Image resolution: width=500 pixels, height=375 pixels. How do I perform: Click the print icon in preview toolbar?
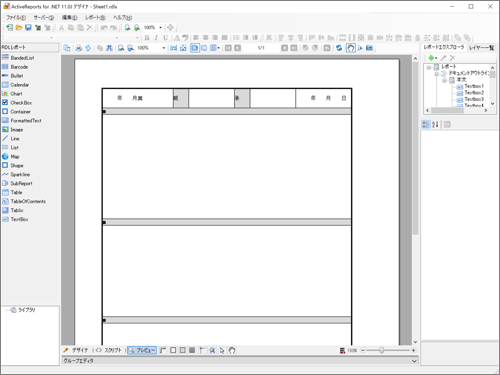coord(79,48)
